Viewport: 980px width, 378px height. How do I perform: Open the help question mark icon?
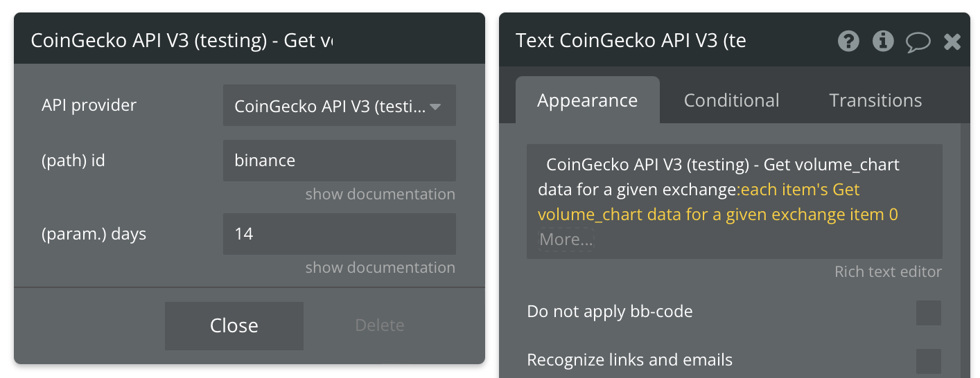848,42
